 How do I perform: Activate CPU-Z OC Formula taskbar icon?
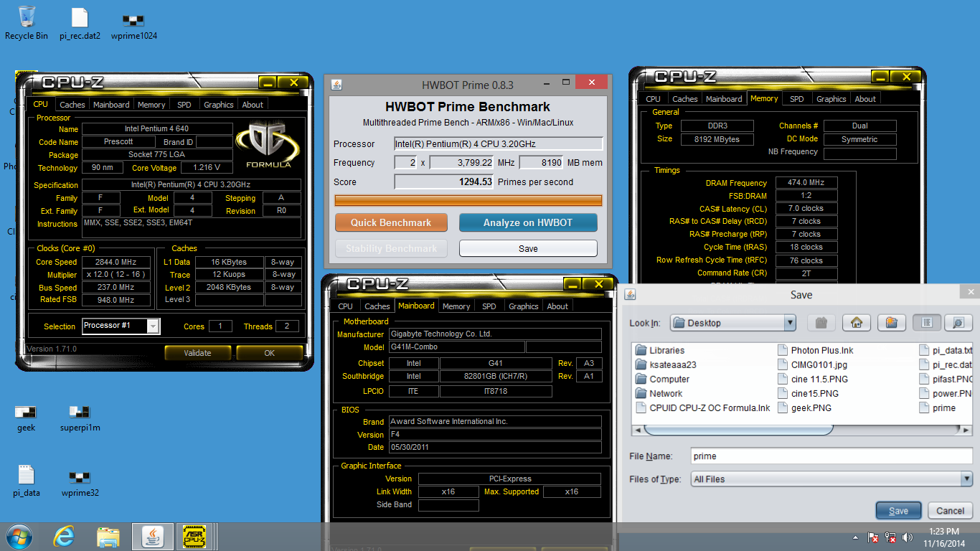[194, 536]
